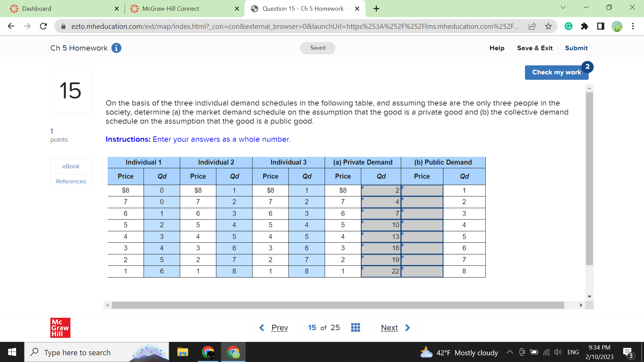Bookmark this page with the star icon
Image resolution: width=644 pixels, height=362 pixels.
click(x=549, y=26)
